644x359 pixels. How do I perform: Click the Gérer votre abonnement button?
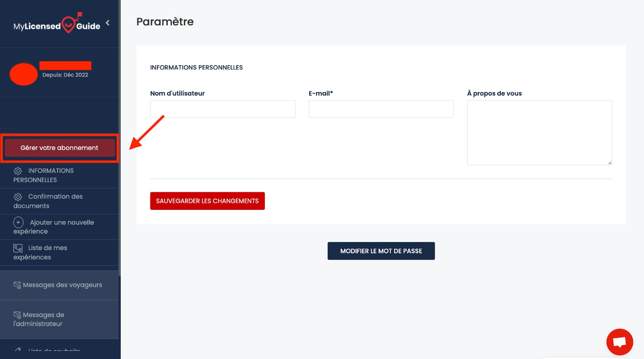[60, 148]
